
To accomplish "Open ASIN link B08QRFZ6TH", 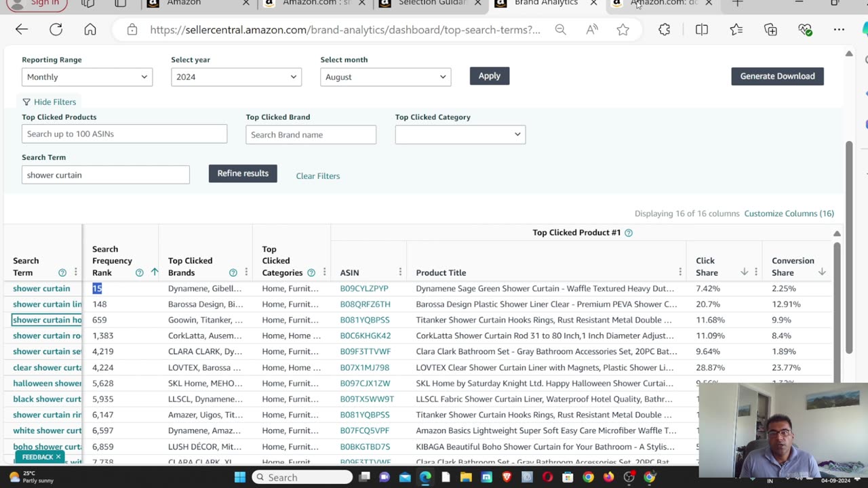I will click(x=365, y=304).
